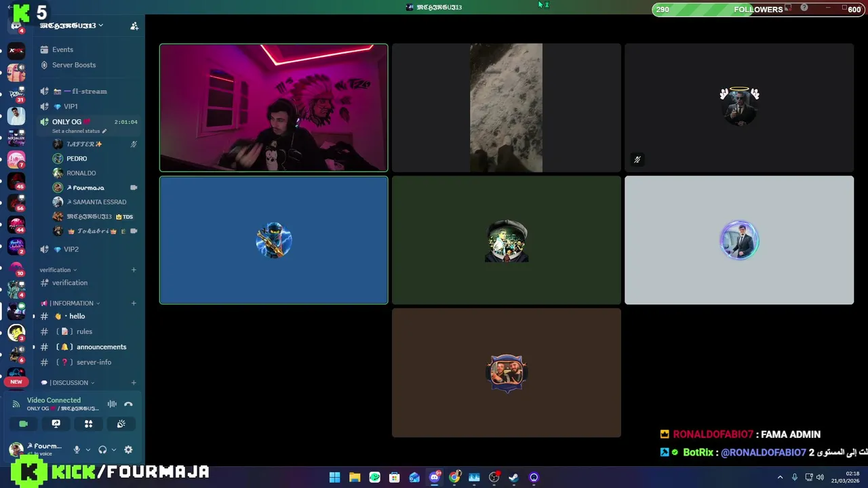
Task: Toggle camera on/off button
Action: [23, 424]
